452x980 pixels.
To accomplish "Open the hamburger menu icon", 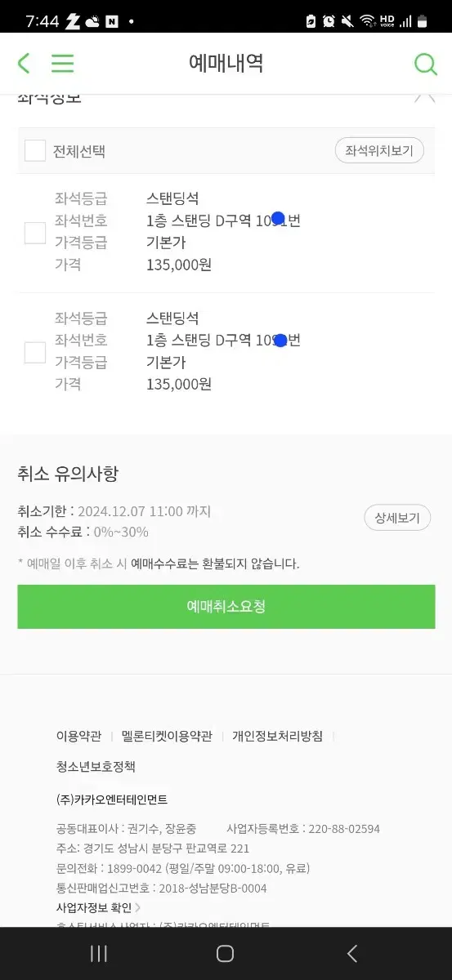I will pos(62,63).
